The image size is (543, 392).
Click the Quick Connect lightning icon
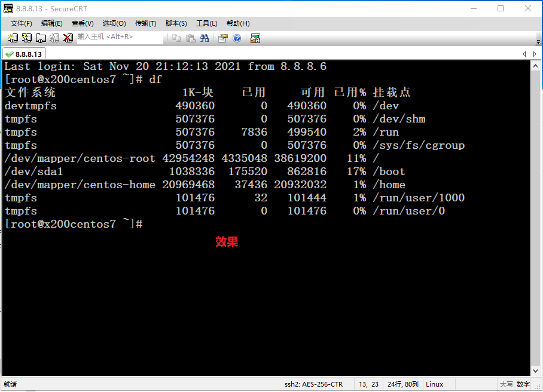pyautogui.click(x=27, y=38)
